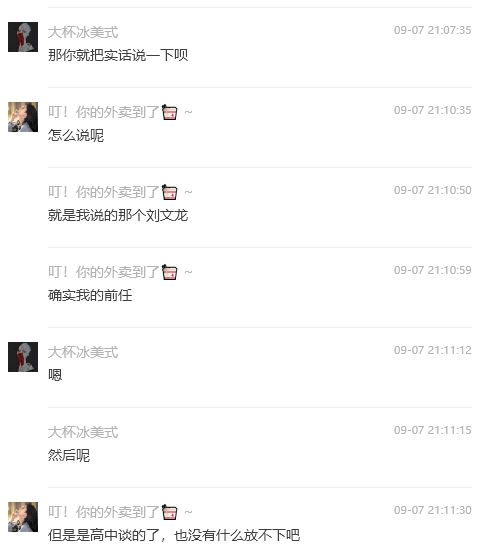This screenshot has height=550, width=477.
Task: Click 大杯冰美式 avatar beside 那你就把实话说一下呗
Action: (x=23, y=37)
